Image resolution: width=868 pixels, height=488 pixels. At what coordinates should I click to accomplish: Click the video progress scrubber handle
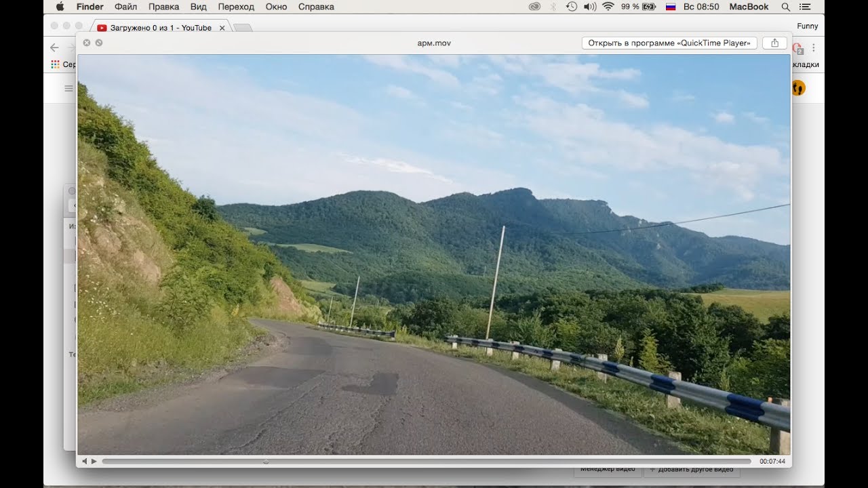pyautogui.click(x=266, y=462)
